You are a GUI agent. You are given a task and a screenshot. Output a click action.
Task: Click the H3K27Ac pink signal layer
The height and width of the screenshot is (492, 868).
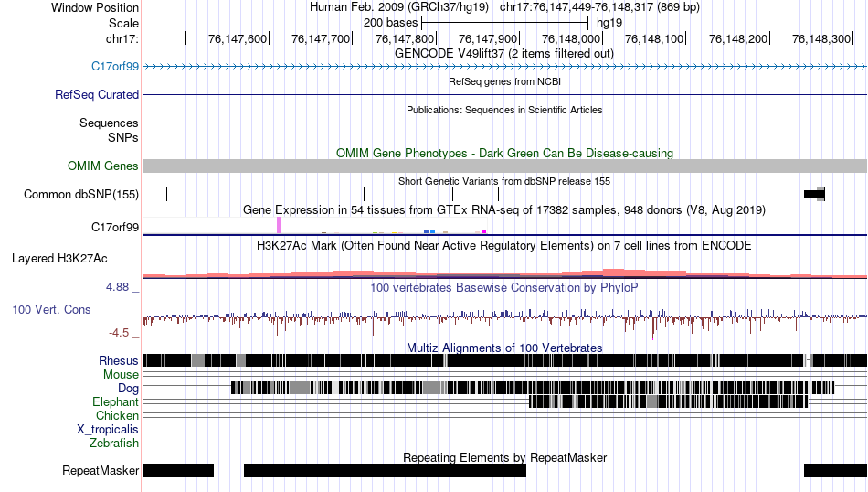pos(505,273)
